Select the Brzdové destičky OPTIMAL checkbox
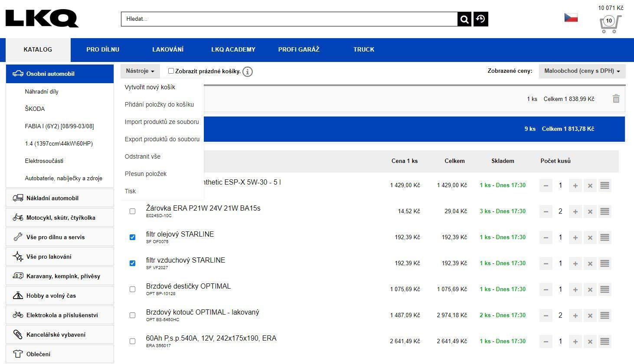This screenshot has width=634, height=364. pyautogui.click(x=132, y=289)
